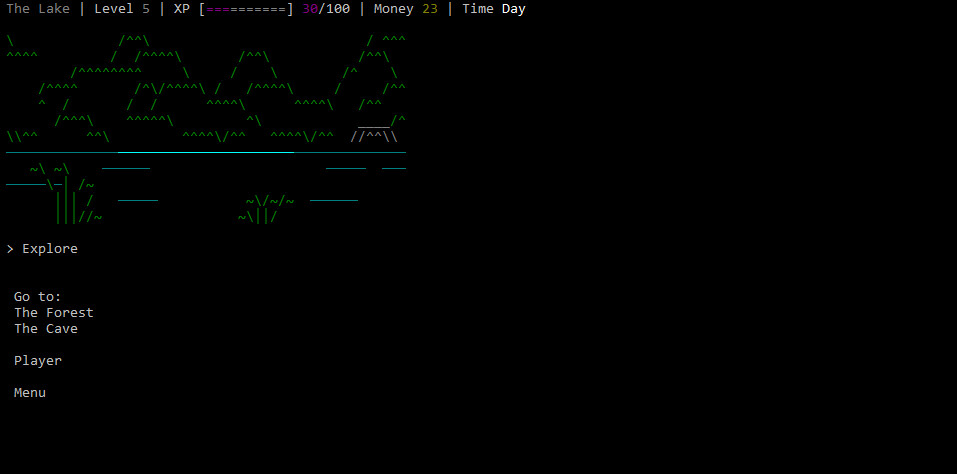This screenshot has height=474, width=957.
Task: Open the game Menu option
Action: click(x=29, y=393)
